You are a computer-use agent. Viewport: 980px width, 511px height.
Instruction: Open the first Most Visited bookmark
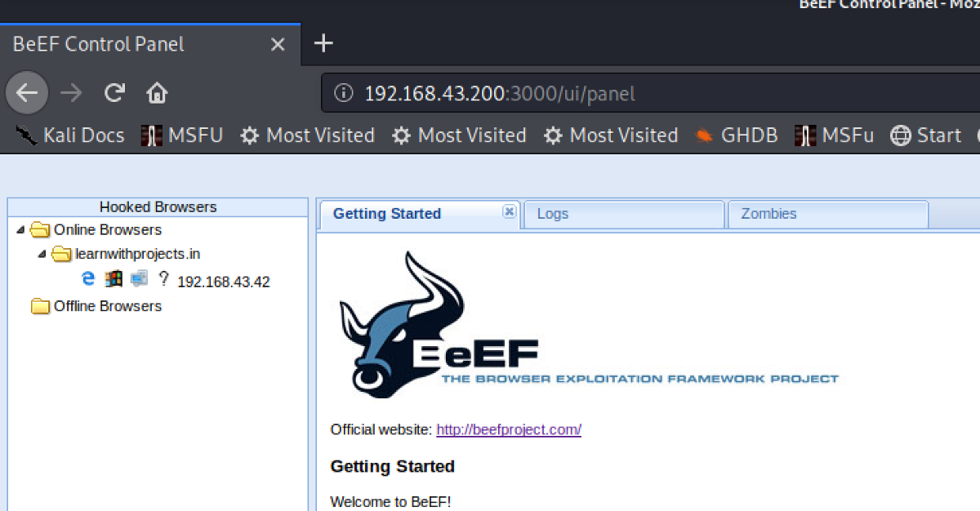307,136
